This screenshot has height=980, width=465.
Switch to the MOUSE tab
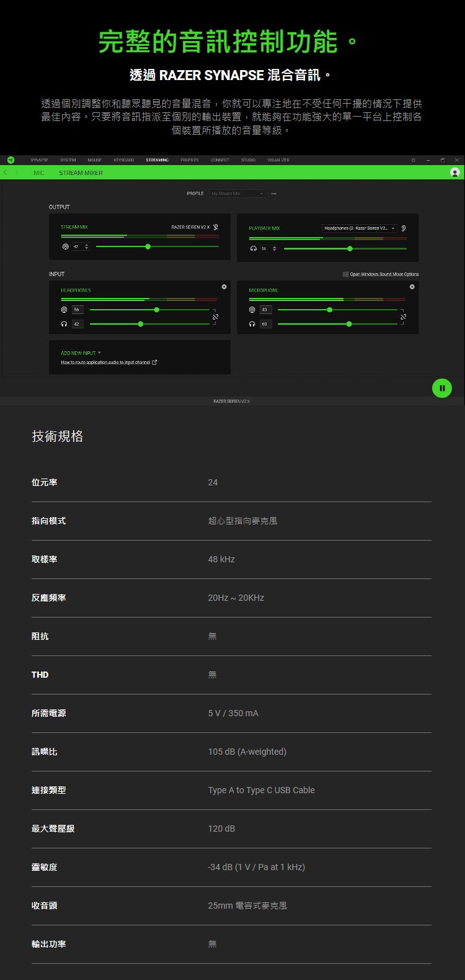coord(94,160)
